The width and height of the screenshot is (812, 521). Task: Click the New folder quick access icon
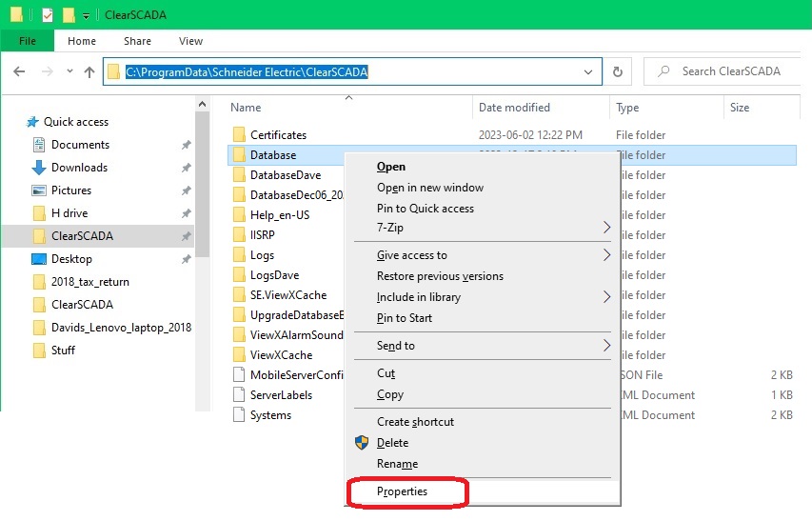tap(69, 15)
